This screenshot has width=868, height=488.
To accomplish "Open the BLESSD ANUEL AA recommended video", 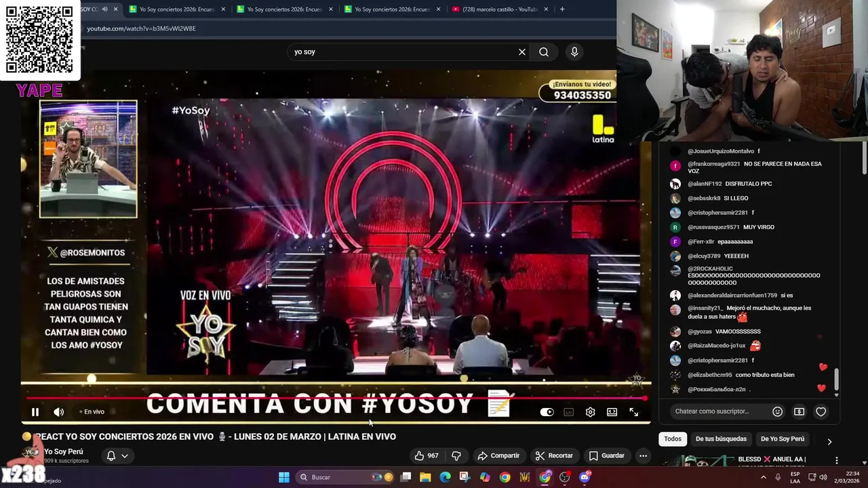I will pyautogui.click(x=772, y=460).
